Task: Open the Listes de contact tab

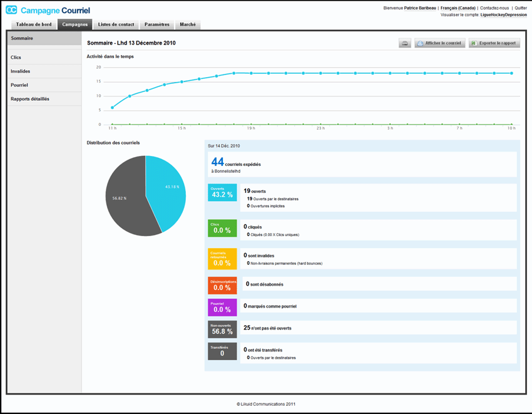Action: click(116, 24)
